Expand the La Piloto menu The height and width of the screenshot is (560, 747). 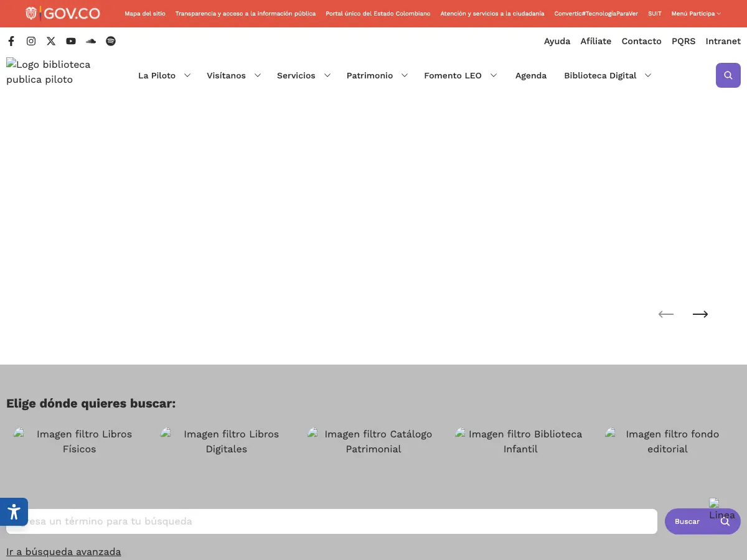click(x=164, y=75)
